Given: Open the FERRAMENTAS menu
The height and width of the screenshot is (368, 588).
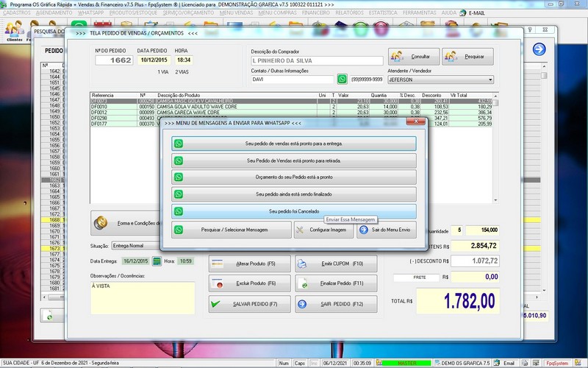Looking at the screenshot, I should [x=419, y=13].
